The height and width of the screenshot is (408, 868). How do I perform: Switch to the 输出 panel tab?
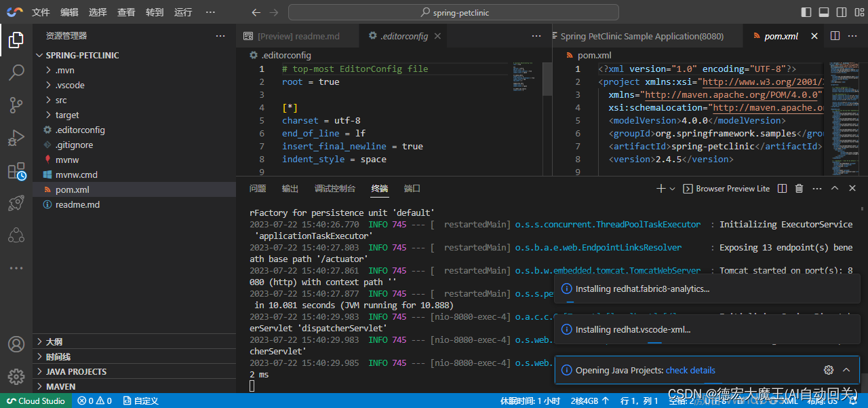point(290,188)
